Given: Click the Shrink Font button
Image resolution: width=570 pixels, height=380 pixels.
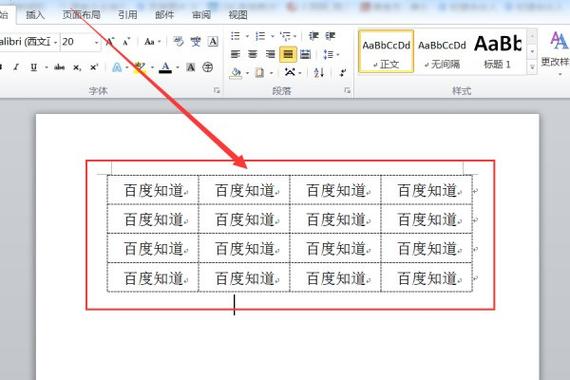Looking at the screenshot, I should (126, 42).
